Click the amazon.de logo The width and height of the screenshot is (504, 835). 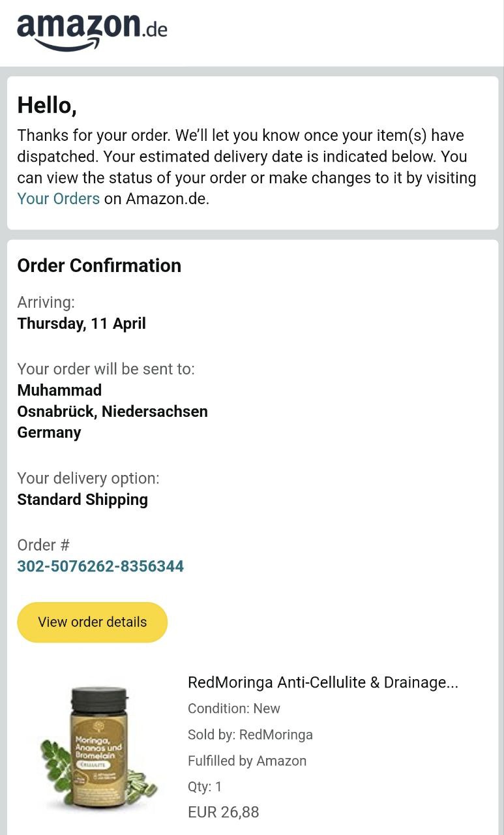click(92, 31)
